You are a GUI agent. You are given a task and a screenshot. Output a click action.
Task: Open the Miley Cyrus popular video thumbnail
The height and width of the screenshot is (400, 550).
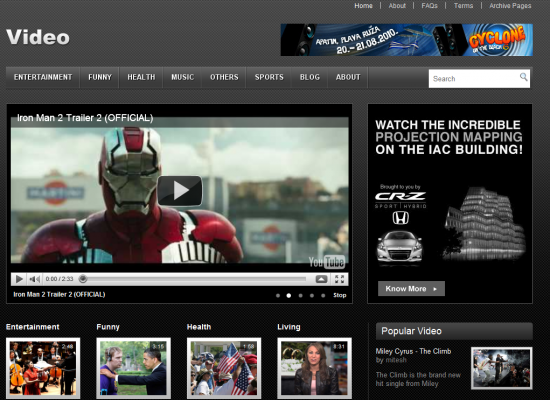pyautogui.click(x=502, y=368)
